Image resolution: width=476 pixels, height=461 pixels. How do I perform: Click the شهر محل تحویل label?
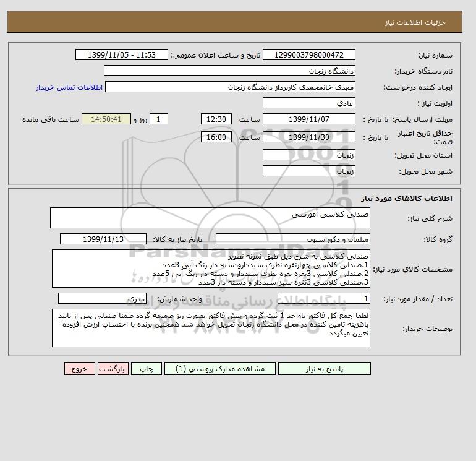pos(425,171)
